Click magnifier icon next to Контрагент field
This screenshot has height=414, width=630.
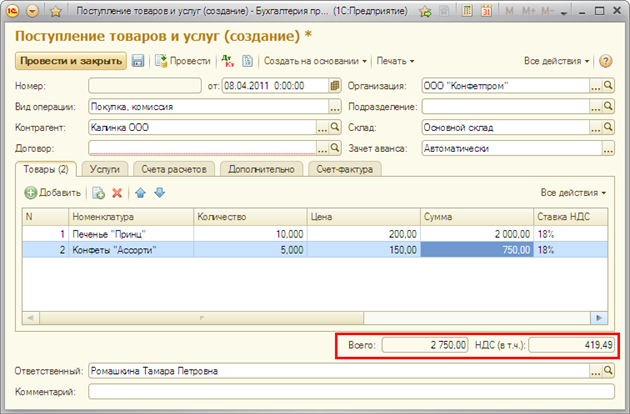pos(335,128)
